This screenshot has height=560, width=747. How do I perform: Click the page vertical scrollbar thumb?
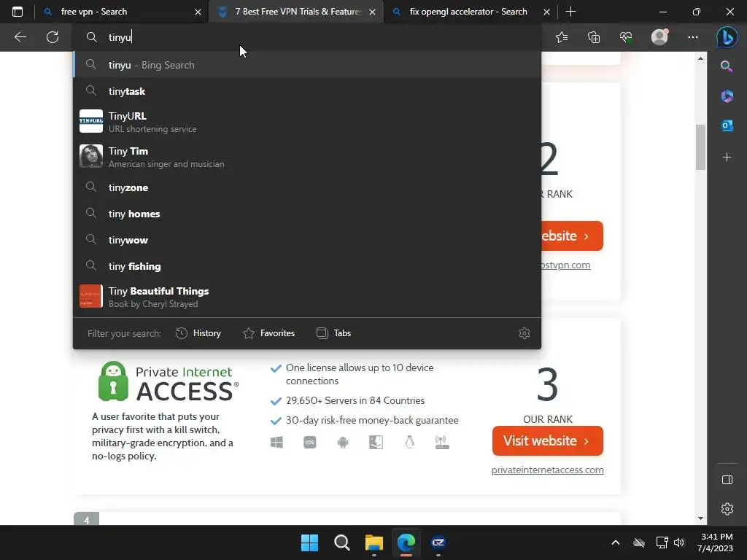[x=700, y=147]
